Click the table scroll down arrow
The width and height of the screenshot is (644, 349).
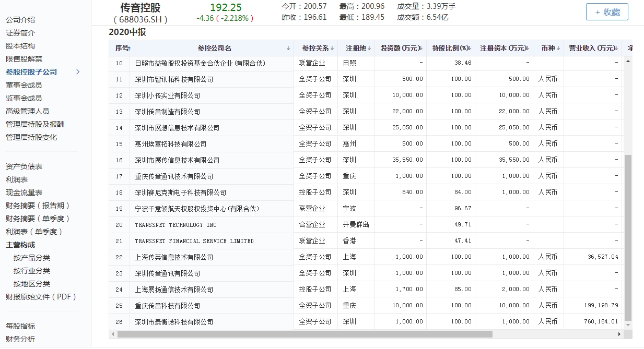pyautogui.click(x=628, y=326)
